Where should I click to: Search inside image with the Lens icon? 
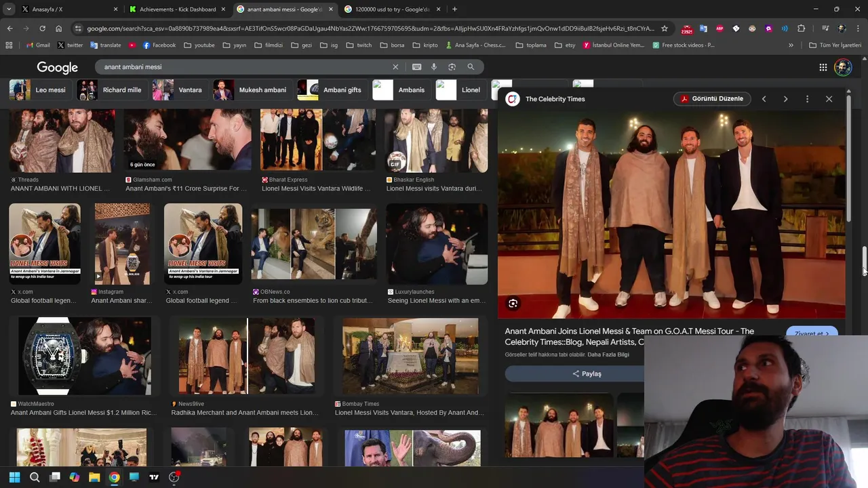click(x=513, y=304)
